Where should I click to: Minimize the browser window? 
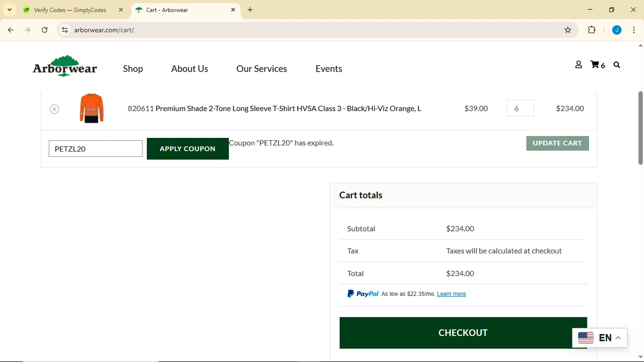[x=590, y=9]
